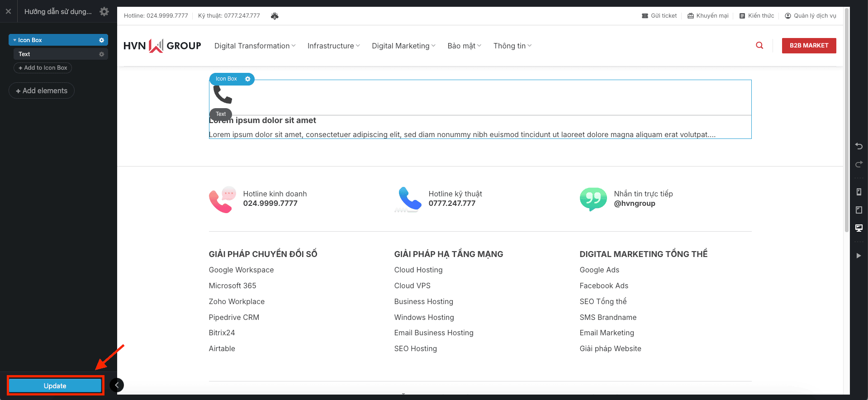Open options gear for Text element in sidebar
Image resolution: width=868 pixels, height=400 pixels.
click(101, 54)
